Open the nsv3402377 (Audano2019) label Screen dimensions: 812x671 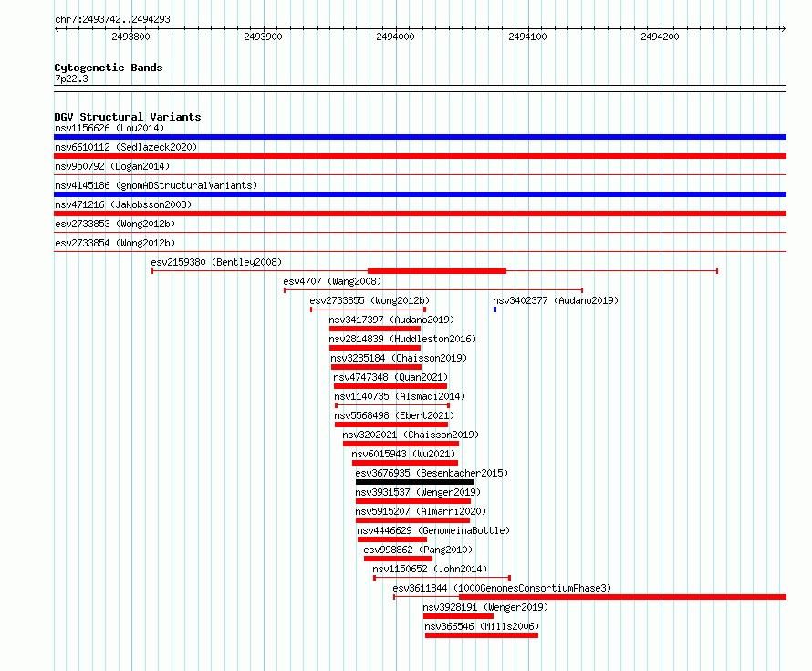(556, 300)
